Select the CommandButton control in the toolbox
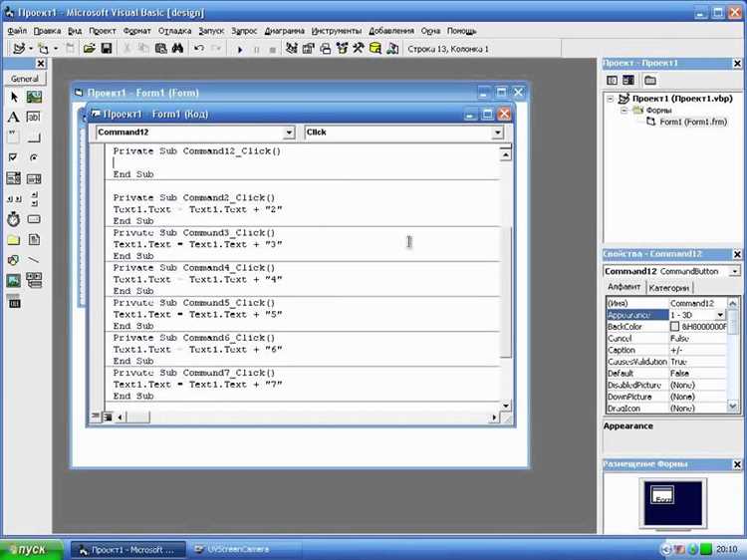 (34, 138)
